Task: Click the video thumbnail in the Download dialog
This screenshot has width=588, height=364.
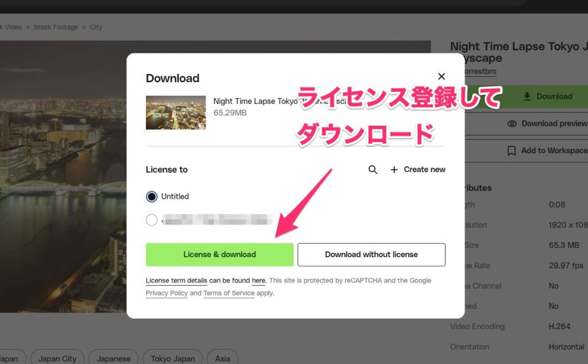Action: tap(176, 113)
